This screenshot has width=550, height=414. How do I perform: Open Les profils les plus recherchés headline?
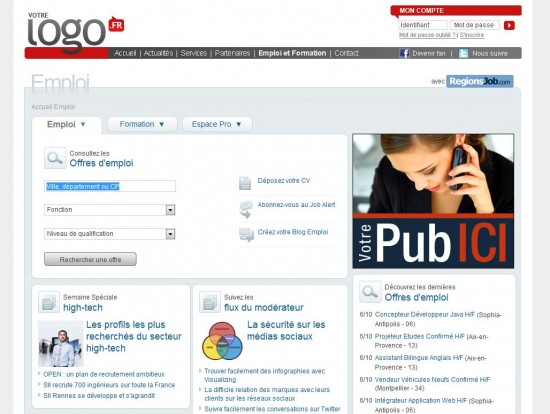click(x=134, y=336)
